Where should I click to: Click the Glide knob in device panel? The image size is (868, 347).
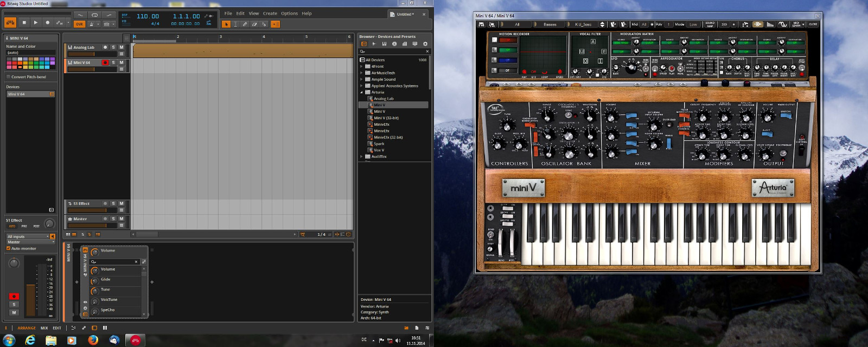[95, 281]
